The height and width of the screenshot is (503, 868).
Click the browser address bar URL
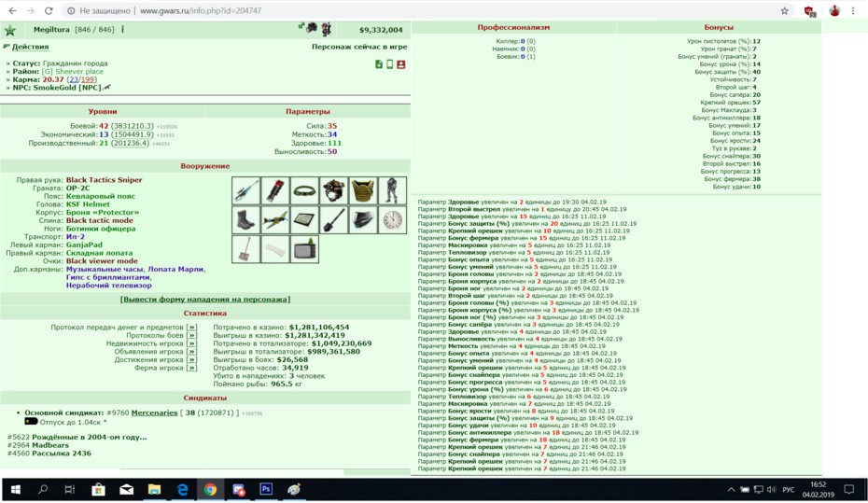tap(201, 10)
